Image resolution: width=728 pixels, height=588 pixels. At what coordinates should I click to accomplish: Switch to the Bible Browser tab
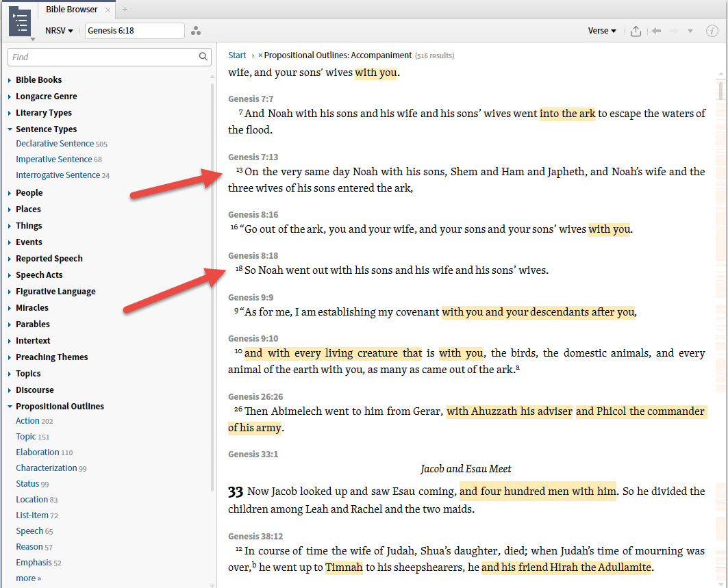(71, 9)
